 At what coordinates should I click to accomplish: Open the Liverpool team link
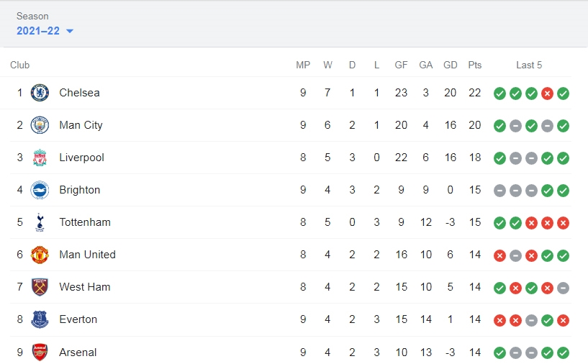click(81, 158)
